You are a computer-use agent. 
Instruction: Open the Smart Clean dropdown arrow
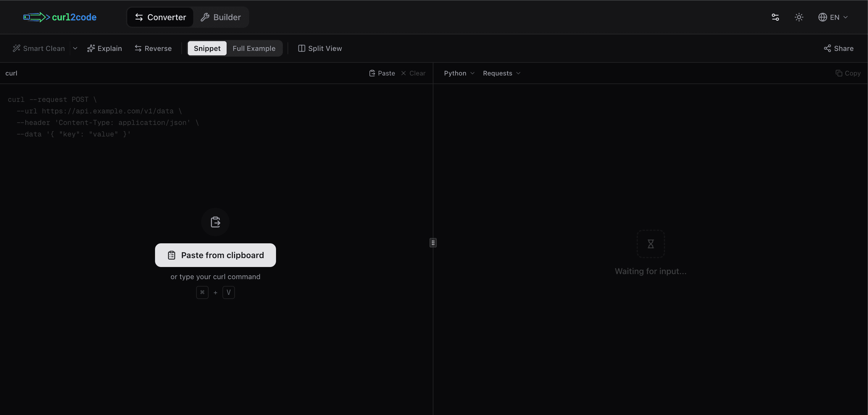click(75, 48)
